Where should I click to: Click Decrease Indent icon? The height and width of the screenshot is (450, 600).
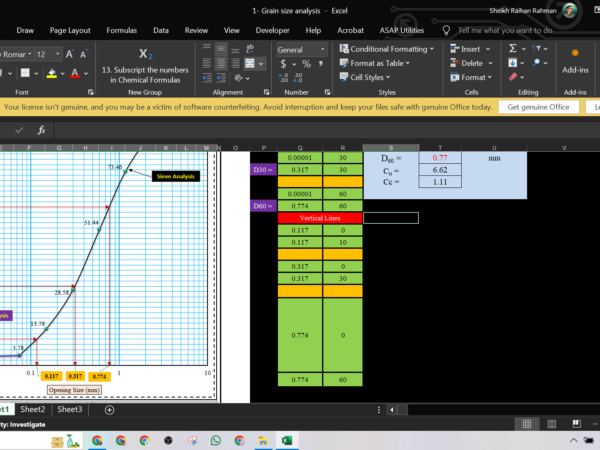[207, 78]
